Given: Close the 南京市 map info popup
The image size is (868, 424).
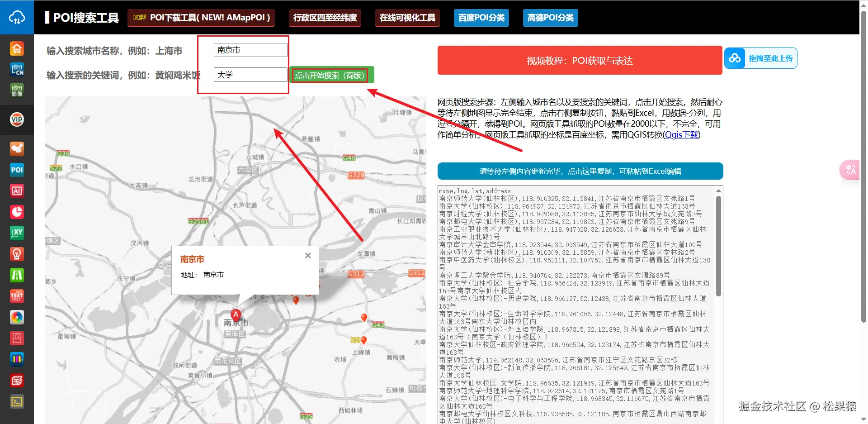Looking at the screenshot, I should 308,255.
